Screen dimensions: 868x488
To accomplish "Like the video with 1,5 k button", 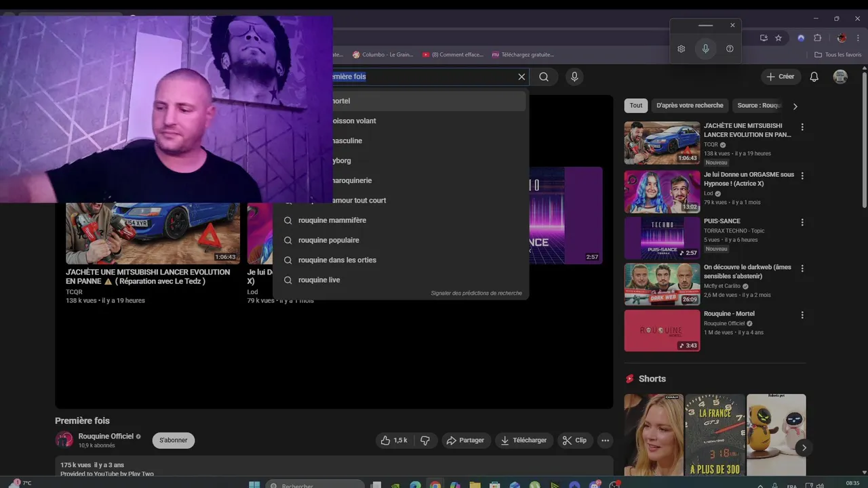I will click(393, 441).
